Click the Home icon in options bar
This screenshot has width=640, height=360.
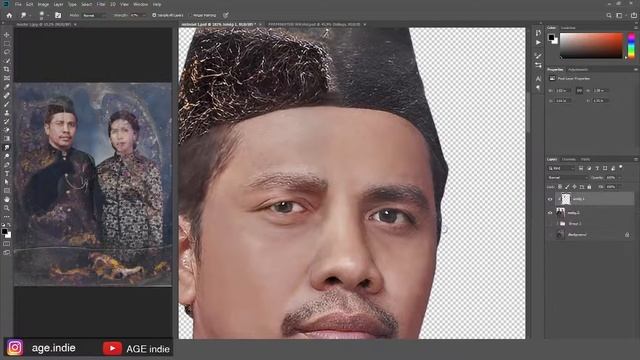pos(9,15)
